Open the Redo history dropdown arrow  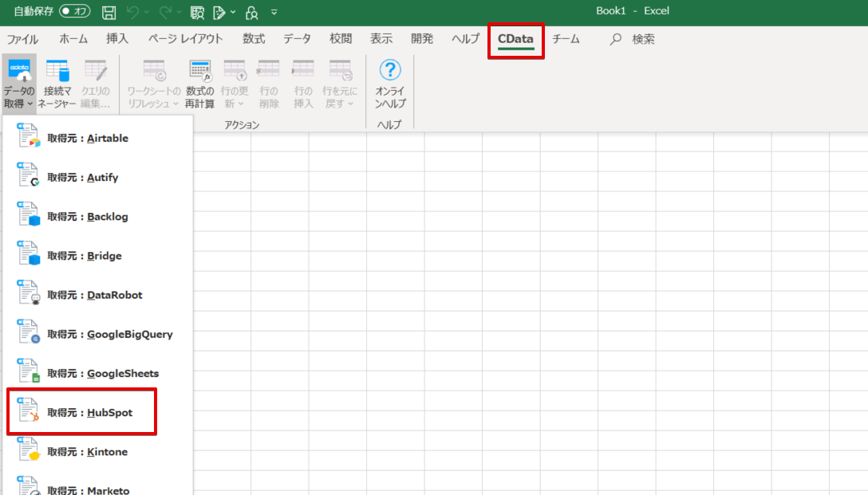pyautogui.click(x=180, y=12)
